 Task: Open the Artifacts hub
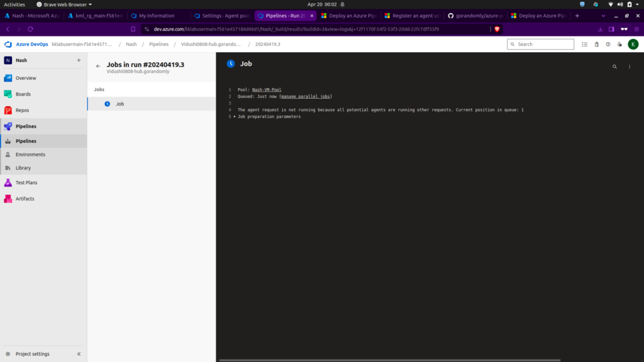click(25, 199)
